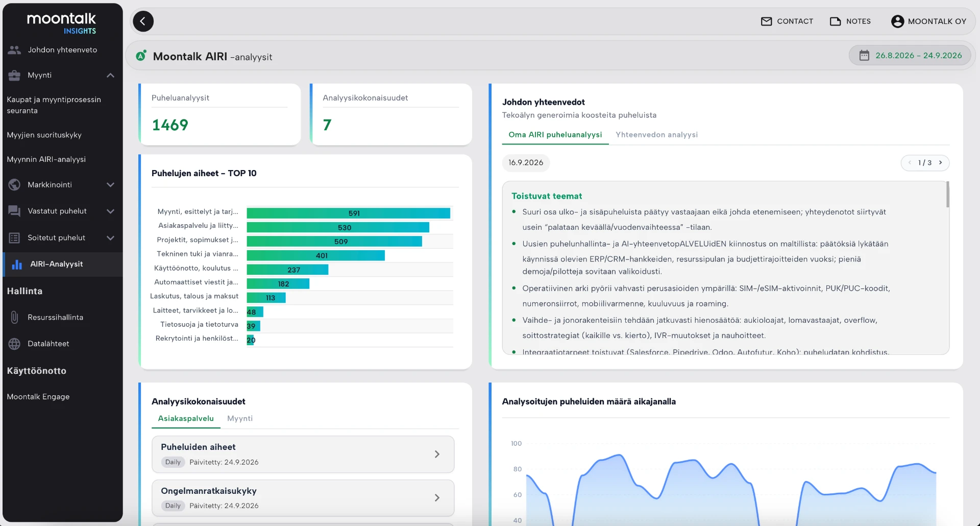Click the Laitteet, tarvikkeet bar label
980x526 pixels.
click(x=195, y=310)
